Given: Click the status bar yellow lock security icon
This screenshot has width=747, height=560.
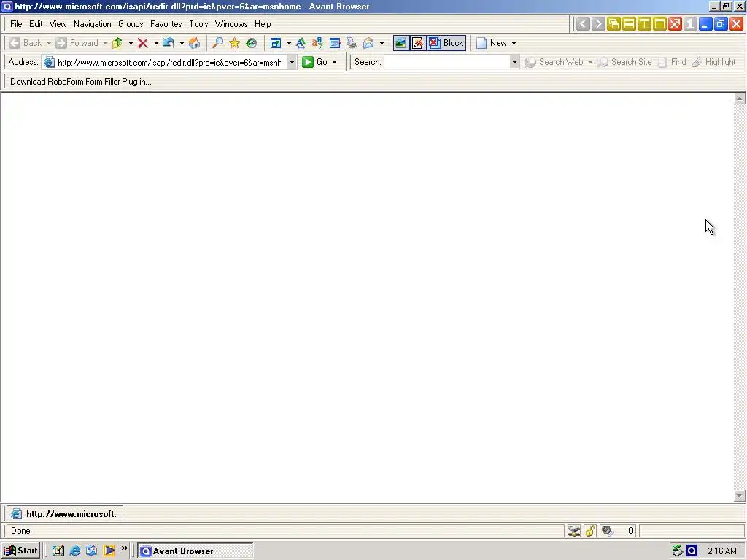Looking at the screenshot, I should 590,531.
